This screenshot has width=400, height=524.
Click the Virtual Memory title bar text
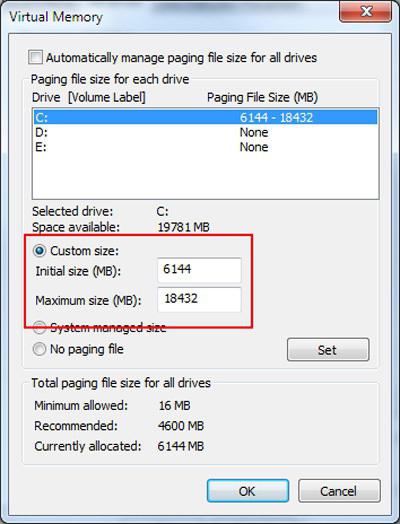click(x=55, y=17)
